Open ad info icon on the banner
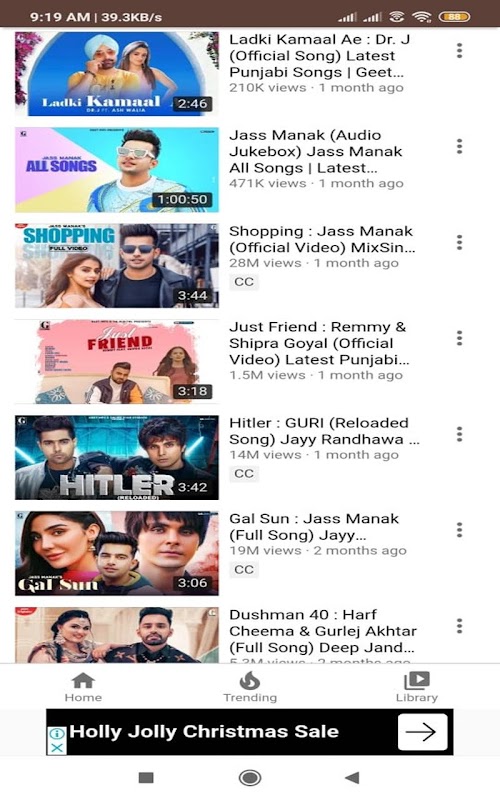 pos(57,734)
